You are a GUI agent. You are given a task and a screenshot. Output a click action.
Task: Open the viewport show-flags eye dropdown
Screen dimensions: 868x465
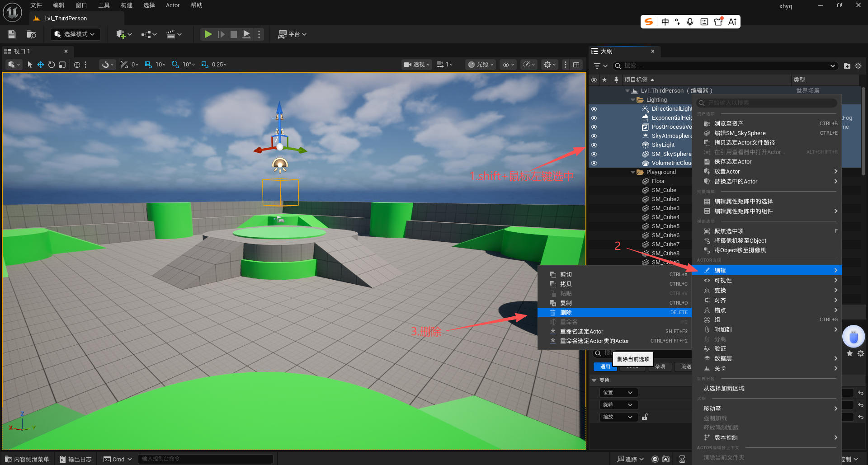coord(509,65)
